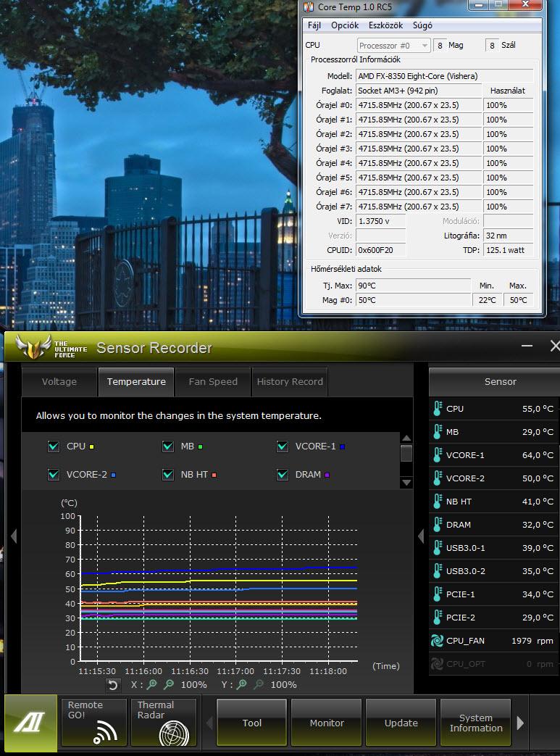Viewport: 560px width, 756px height.
Task: Click the Thermal Radar radar icon
Action: coord(174,734)
